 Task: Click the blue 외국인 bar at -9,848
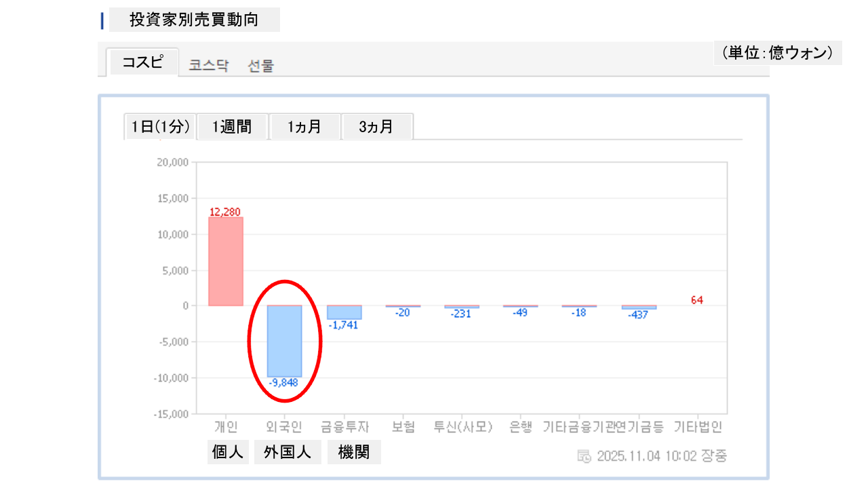point(284,341)
